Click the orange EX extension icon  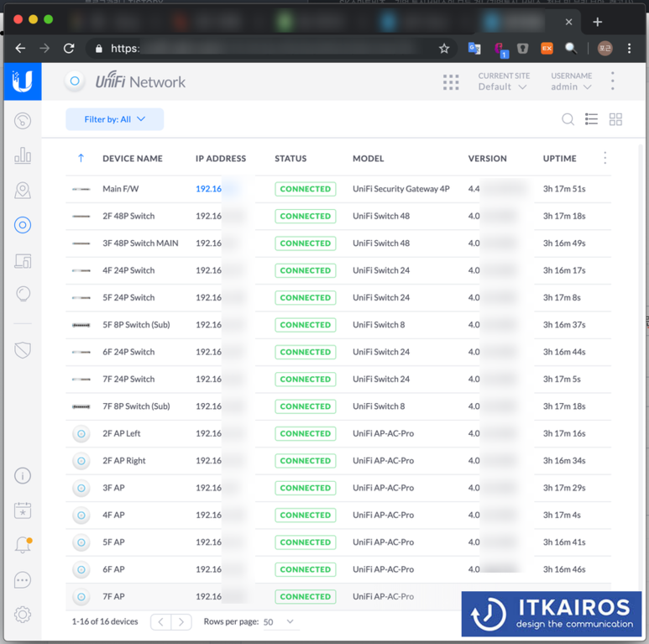tap(547, 49)
